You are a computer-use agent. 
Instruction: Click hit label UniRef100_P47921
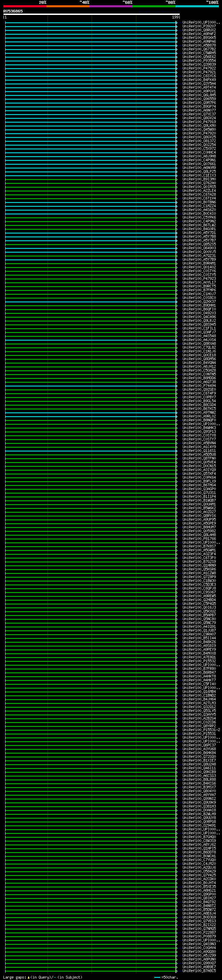(199, 72)
